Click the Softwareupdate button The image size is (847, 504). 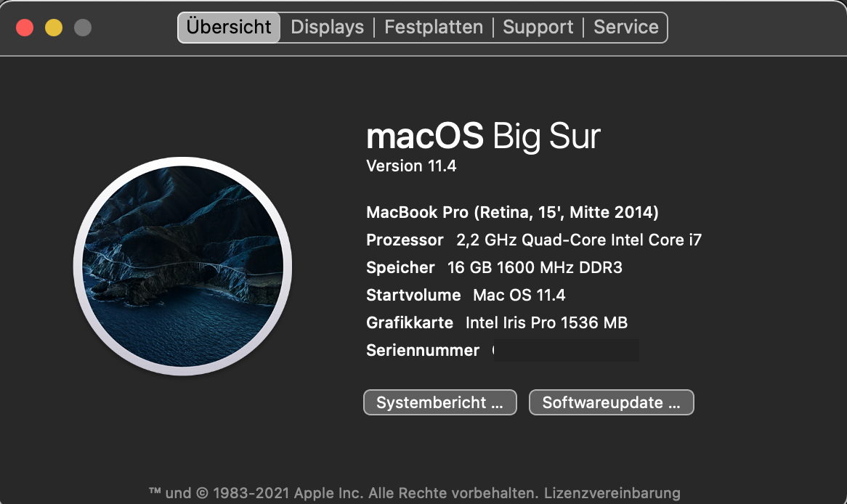[x=611, y=403]
